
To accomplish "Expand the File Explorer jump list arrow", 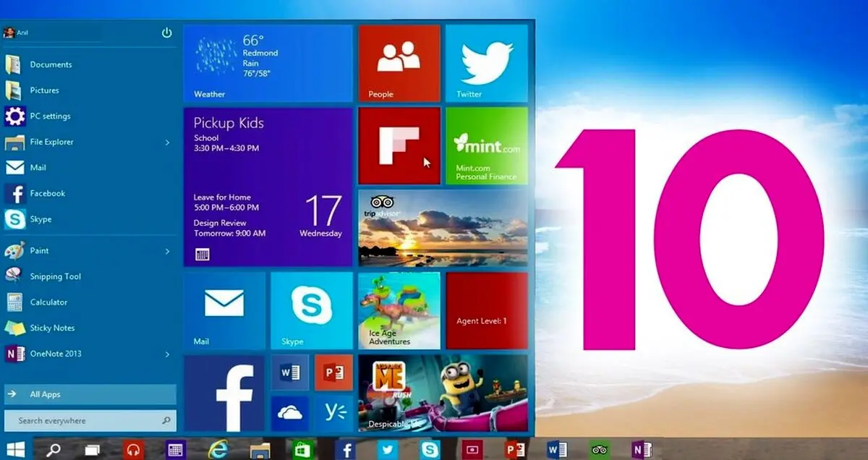I will coord(167,142).
